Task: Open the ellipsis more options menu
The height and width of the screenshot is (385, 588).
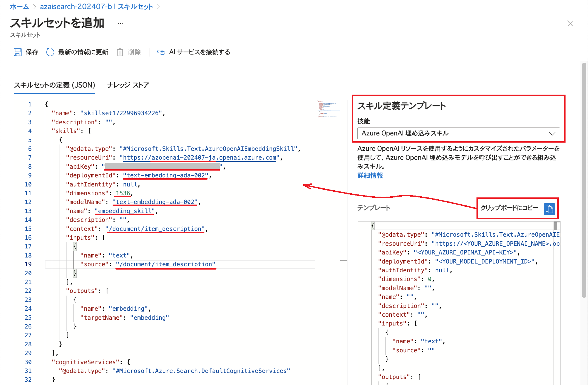Action: click(121, 24)
